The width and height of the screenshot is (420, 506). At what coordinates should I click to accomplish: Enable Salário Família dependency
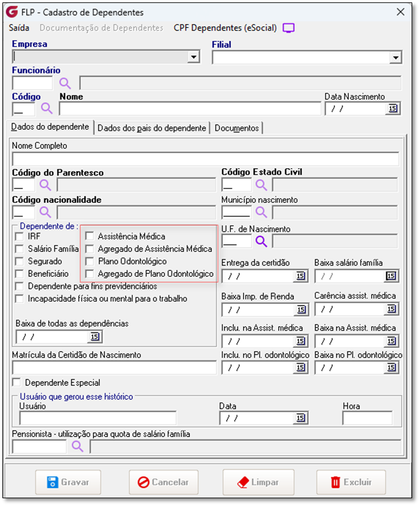coord(19,249)
